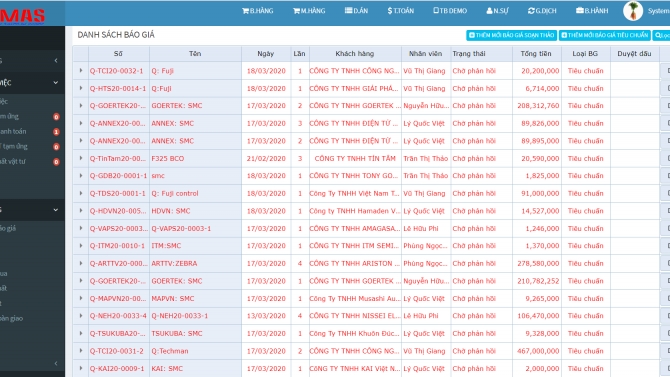670x377 pixels.
Task: Open the B.HÀNG cart menu
Action: coord(258,11)
